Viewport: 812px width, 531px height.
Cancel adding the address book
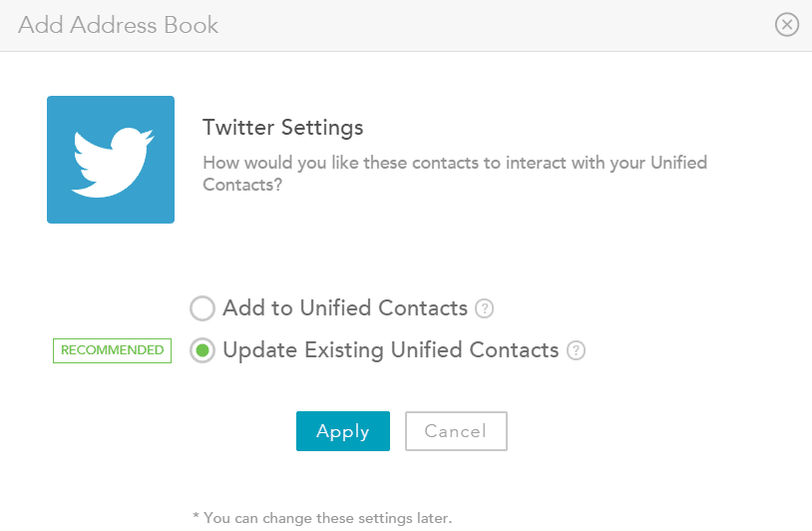point(456,431)
